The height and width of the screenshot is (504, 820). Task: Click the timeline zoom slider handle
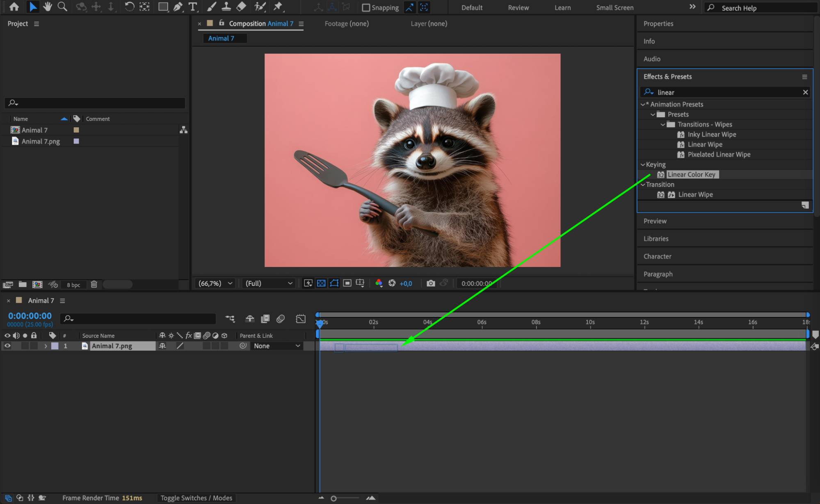point(333,498)
